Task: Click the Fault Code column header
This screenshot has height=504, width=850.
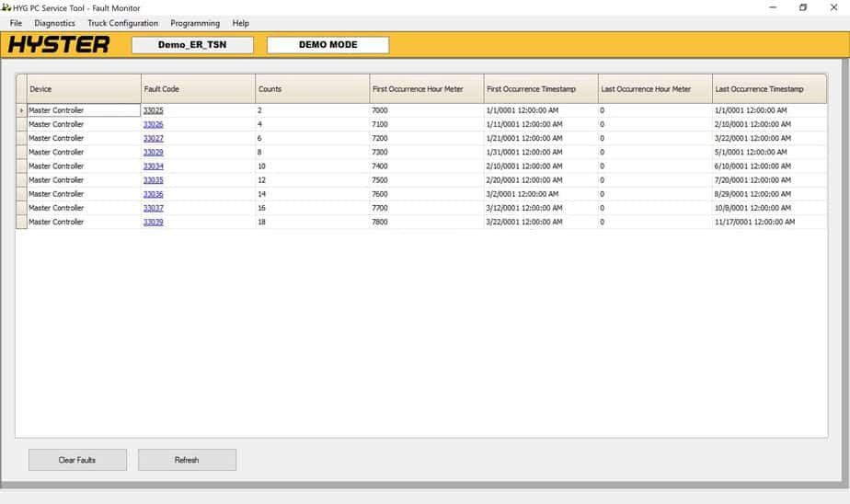Action: point(198,89)
